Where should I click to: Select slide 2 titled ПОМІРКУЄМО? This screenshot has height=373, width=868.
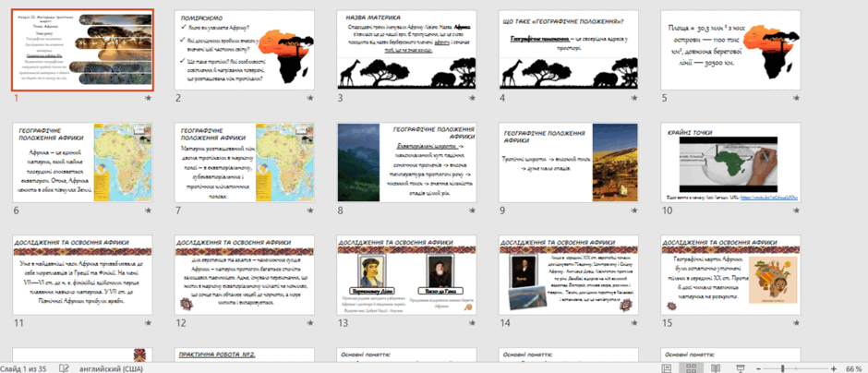(244, 50)
